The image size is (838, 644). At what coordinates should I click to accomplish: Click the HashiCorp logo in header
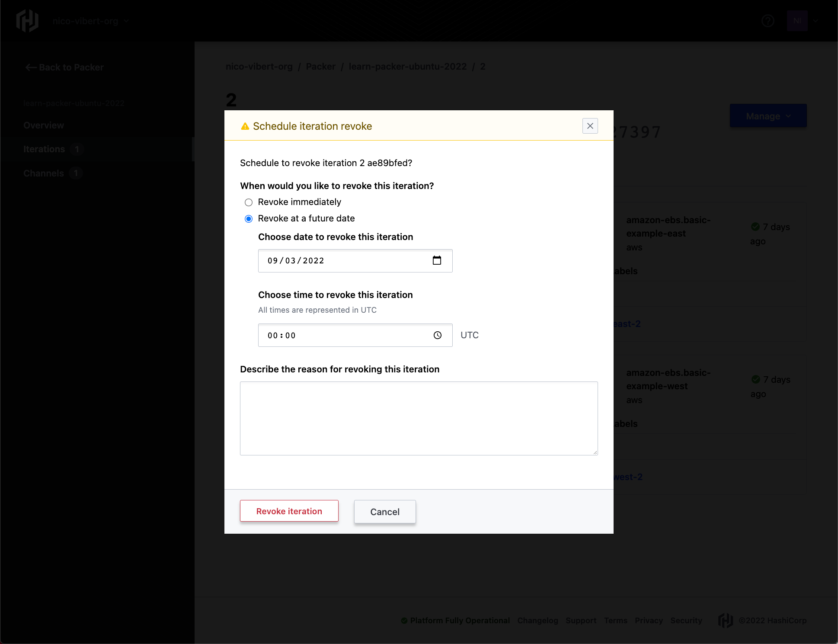point(27,21)
